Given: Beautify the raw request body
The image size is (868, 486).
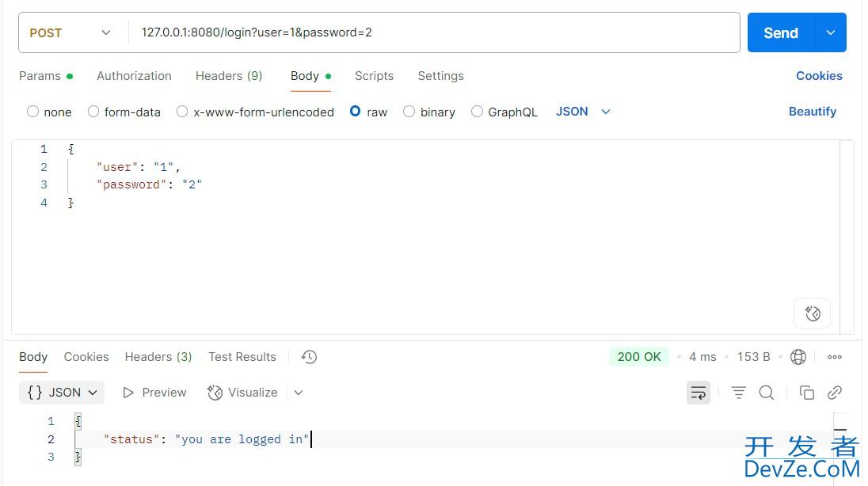Looking at the screenshot, I should (813, 111).
